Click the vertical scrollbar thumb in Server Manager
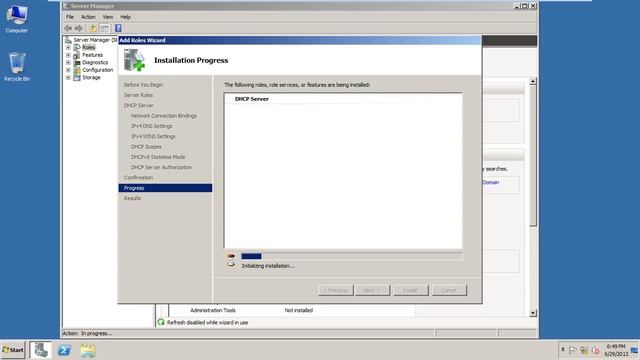This screenshot has width=640, height=360. pyautogui.click(x=533, y=156)
